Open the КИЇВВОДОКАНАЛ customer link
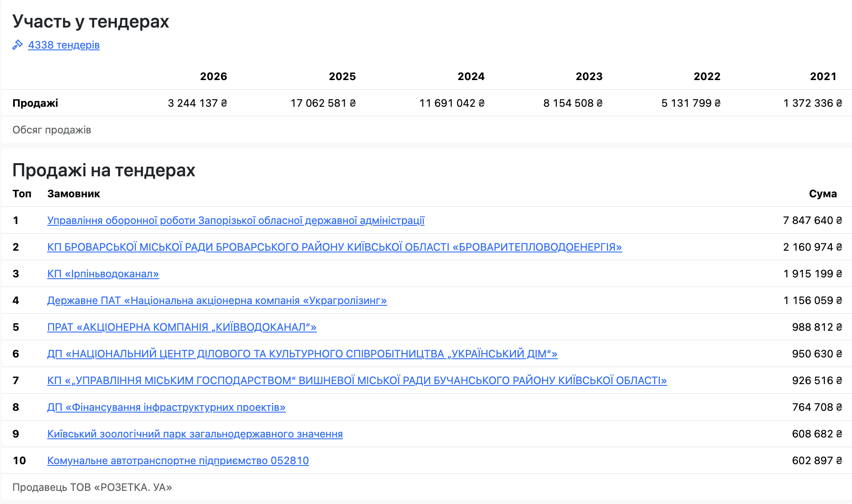The height and width of the screenshot is (504, 852). (182, 327)
